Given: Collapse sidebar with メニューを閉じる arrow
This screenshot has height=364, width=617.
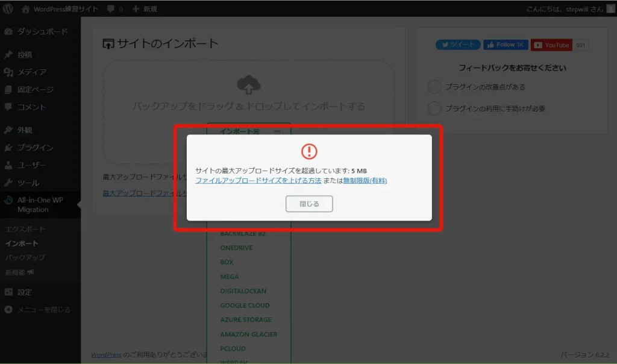Looking at the screenshot, I should click(8, 310).
